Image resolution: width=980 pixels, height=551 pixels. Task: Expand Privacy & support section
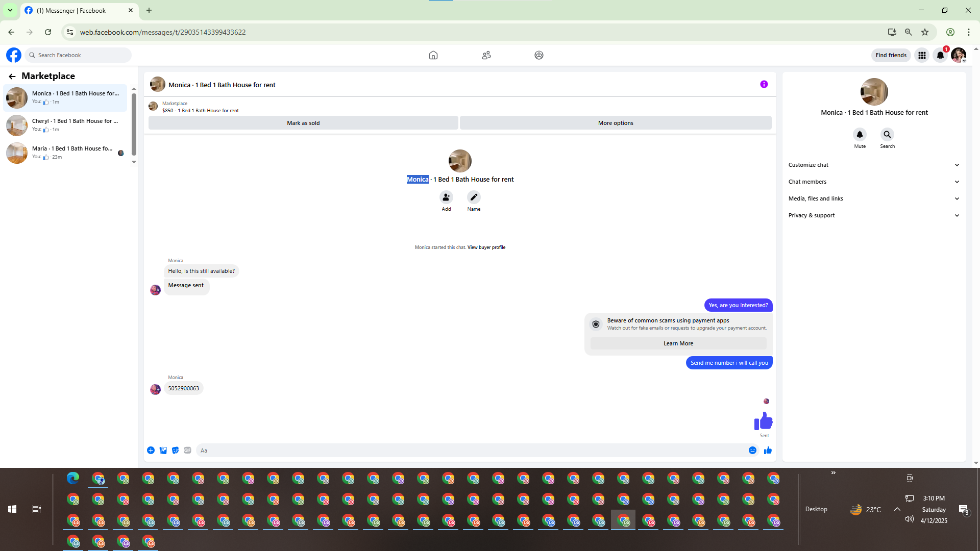(874, 215)
